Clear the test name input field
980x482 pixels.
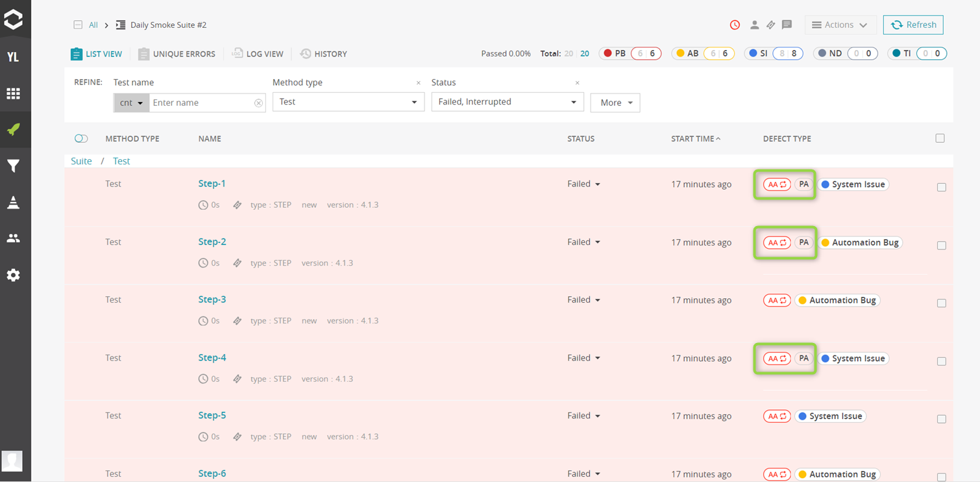pyautogui.click(x=258, y=103)
